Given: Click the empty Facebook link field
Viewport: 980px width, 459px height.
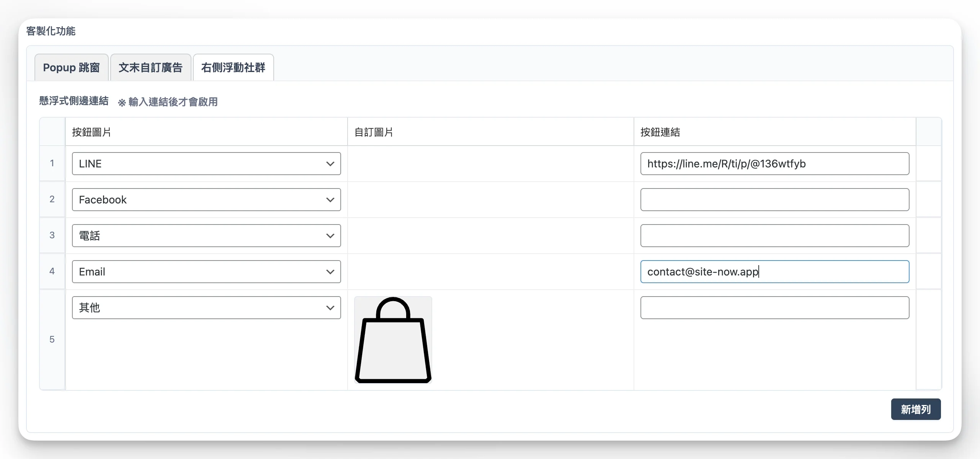Looking at the screenshot, I should pos(774,200).
